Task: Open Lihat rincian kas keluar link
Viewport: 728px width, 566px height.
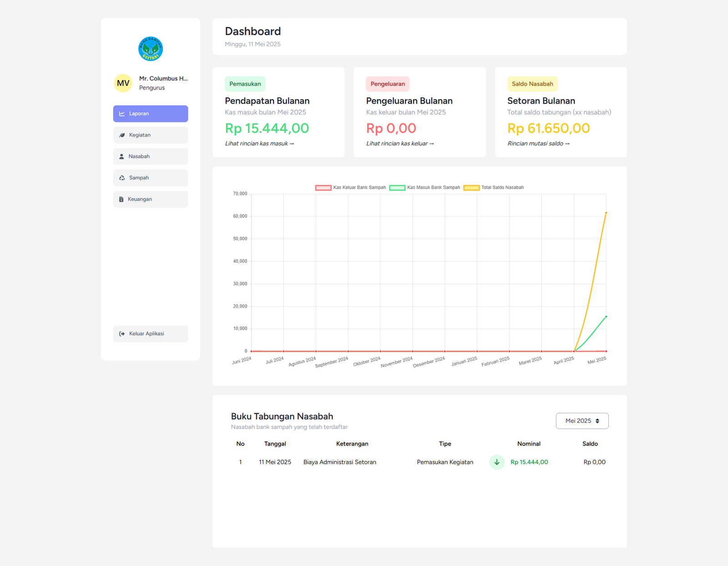Action: [x=400, y=144]
